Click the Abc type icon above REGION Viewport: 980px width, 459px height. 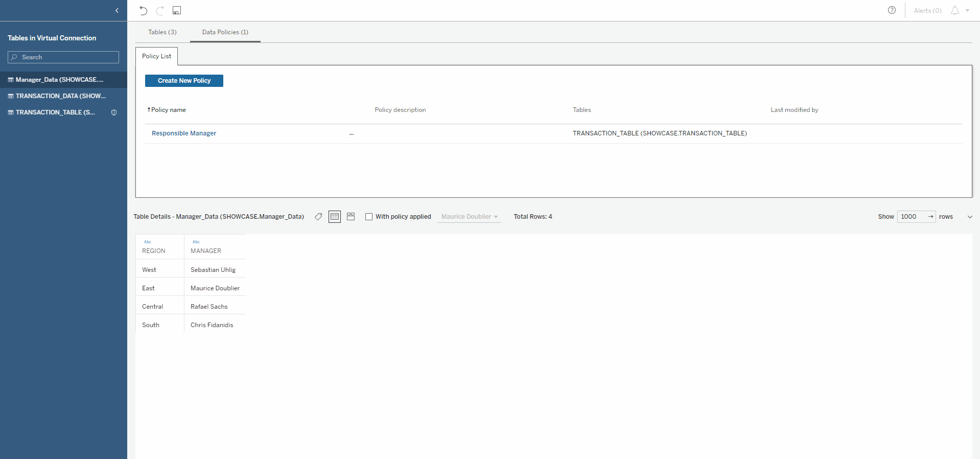148,242
